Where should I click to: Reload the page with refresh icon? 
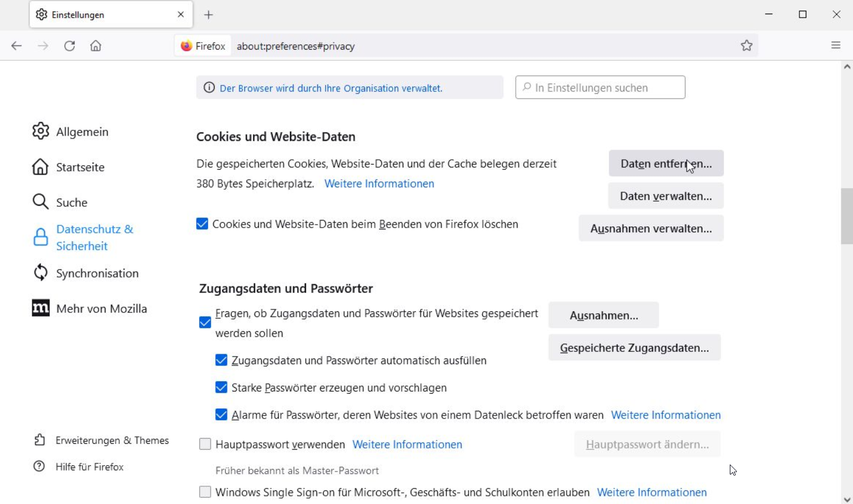tap(70, 46)
